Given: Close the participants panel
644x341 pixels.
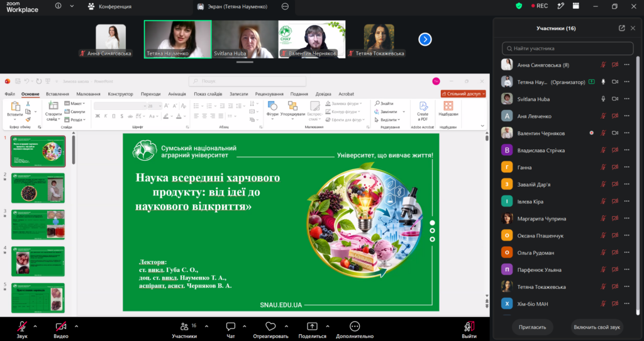Looking at the screenshot, I should [x=633, y=28].
